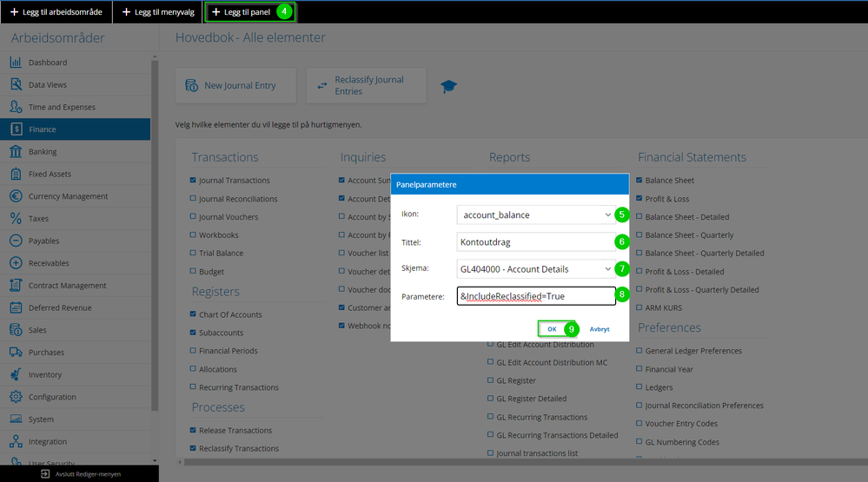The width and height of the screenshot is (868, 482).
Task: Open the Sales workspace icon
Action: 16,330
